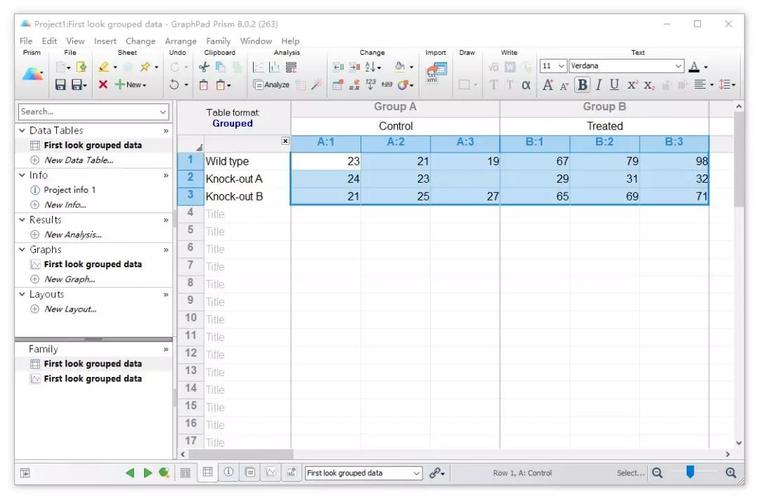
Task: Click the Select... button in status bar
Action: (x=630, y=473)
